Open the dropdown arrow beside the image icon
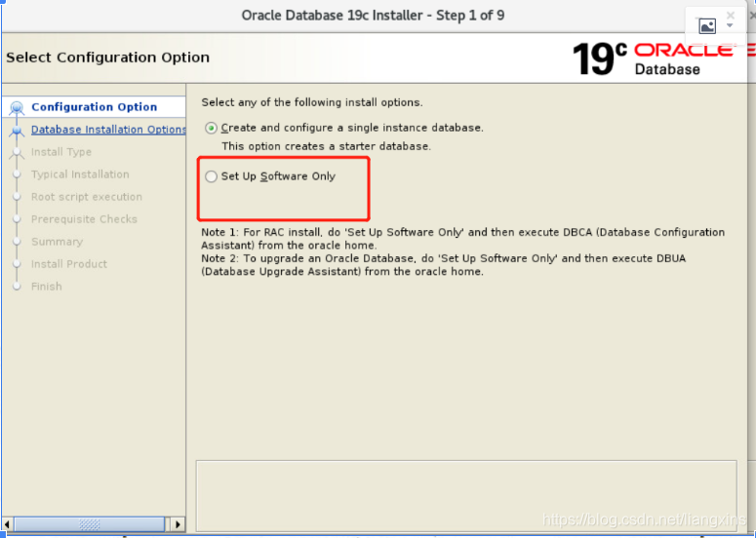Viewport: 756px width, 538px height. [730, 25]
